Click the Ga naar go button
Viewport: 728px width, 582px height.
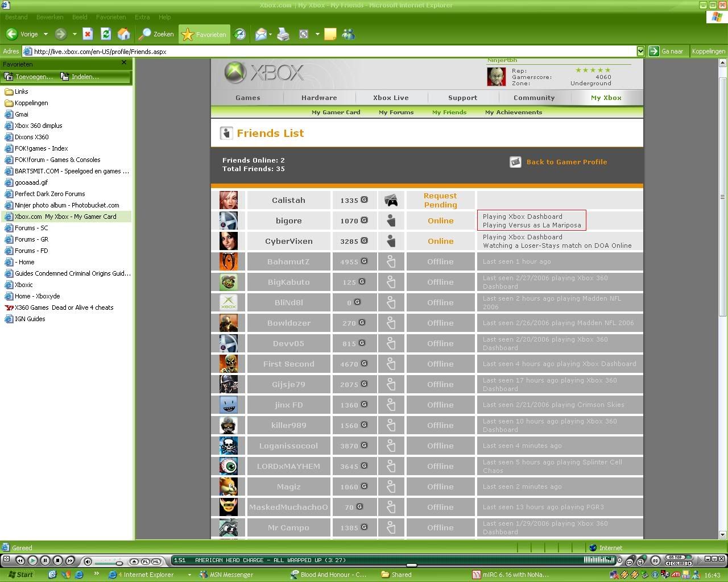pos(667,51)
